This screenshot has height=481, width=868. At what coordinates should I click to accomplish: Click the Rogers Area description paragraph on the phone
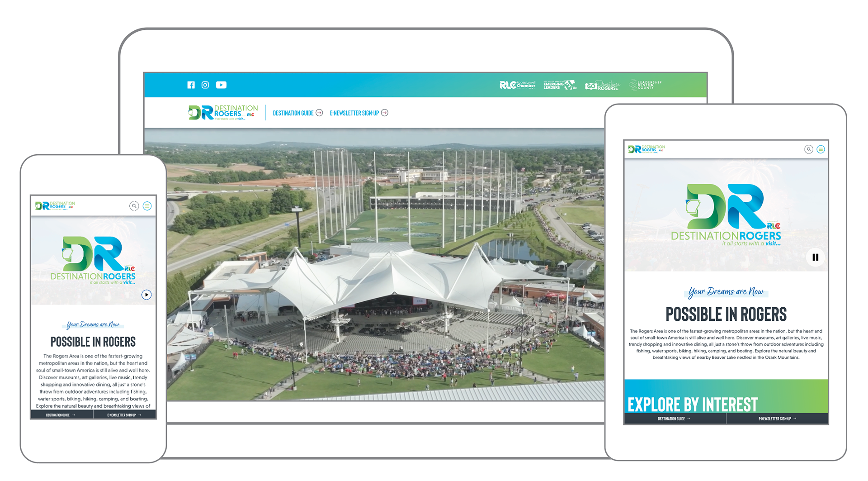pos(93,381)
